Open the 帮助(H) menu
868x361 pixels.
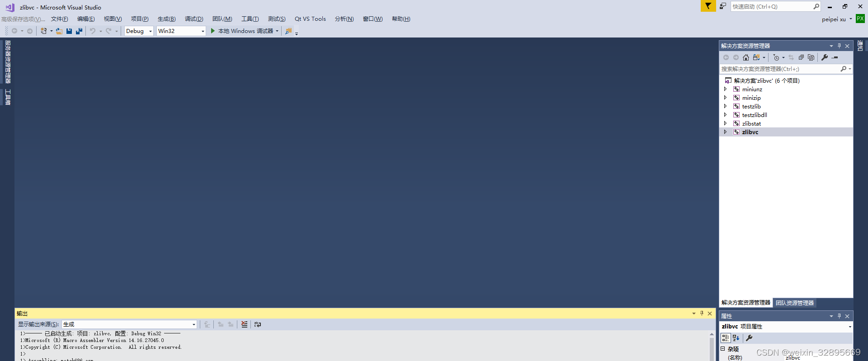(x=401, y=19)
